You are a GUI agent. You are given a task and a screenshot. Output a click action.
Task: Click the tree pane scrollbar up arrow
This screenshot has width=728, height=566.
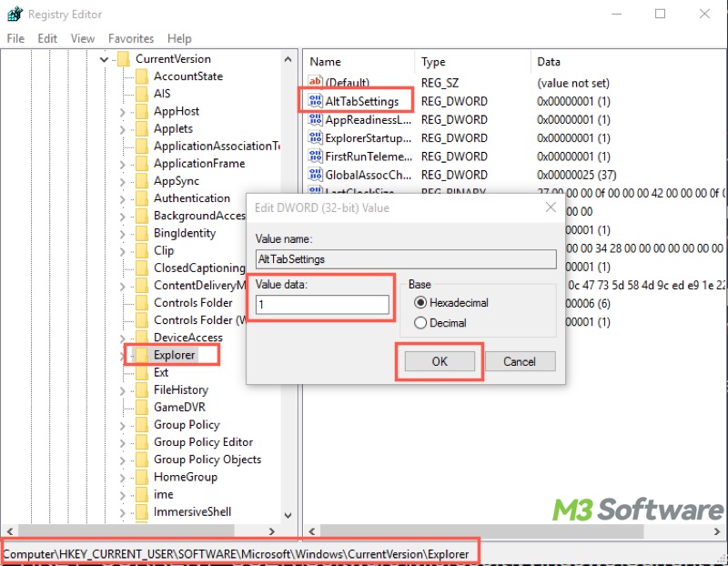click(288, 59)
